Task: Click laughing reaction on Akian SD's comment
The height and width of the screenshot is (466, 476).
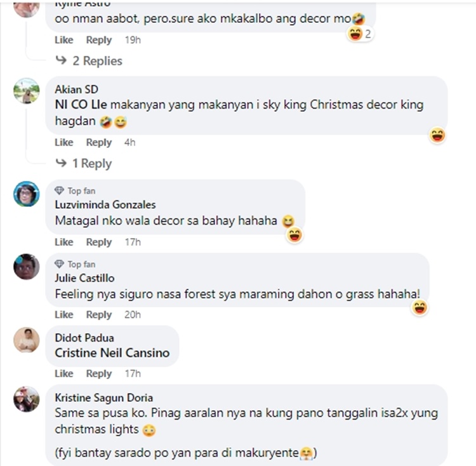Action: pyautogui.click(x=437, y=135)
